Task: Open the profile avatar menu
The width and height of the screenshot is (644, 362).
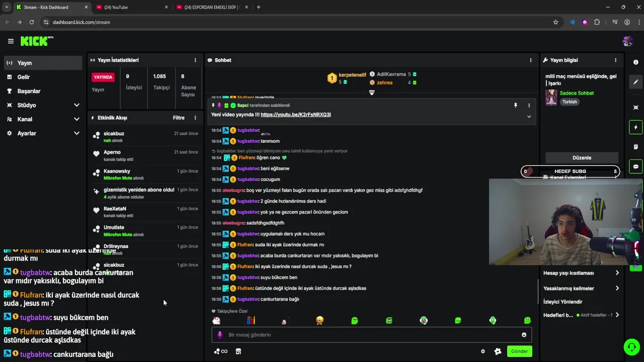Action: 627,41
